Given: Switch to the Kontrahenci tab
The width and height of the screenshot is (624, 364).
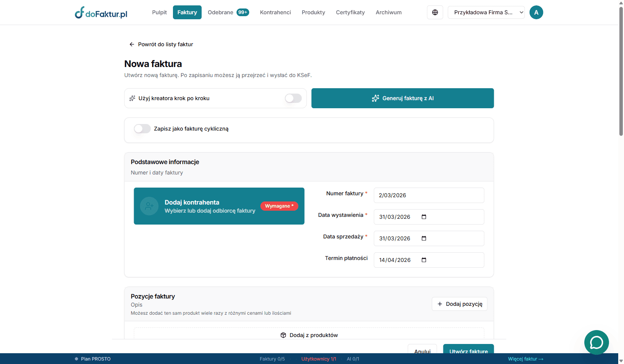Looking at the screenshot, I should (x=275, y=12).
